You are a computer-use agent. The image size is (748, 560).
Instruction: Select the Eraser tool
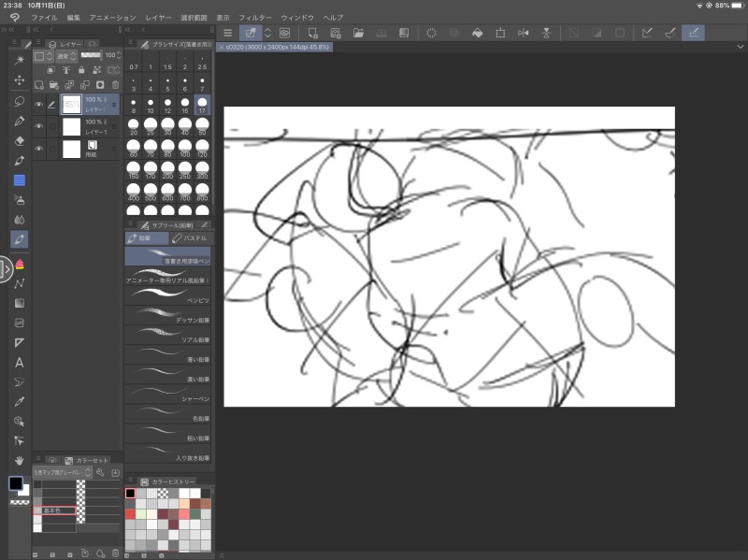coord(19,141)
